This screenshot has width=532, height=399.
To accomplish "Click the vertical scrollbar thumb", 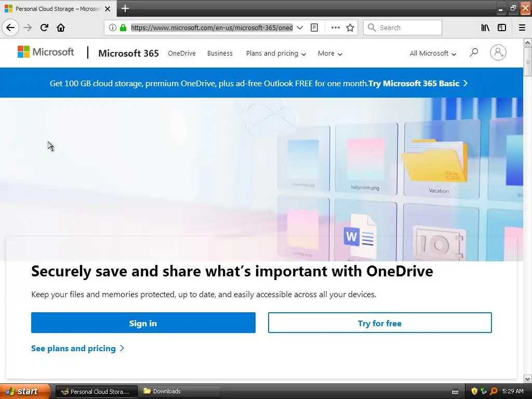I will [x=527, y=62].
